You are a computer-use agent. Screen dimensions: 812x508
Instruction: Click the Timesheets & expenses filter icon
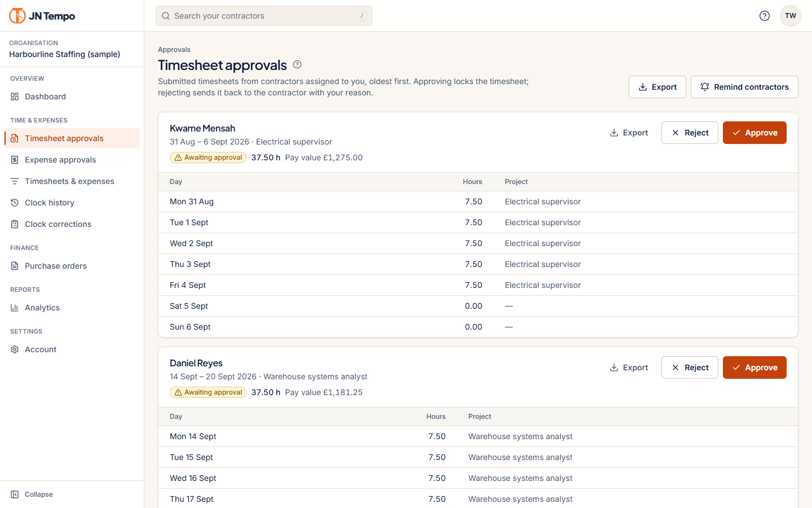click(x=15, y=181)
